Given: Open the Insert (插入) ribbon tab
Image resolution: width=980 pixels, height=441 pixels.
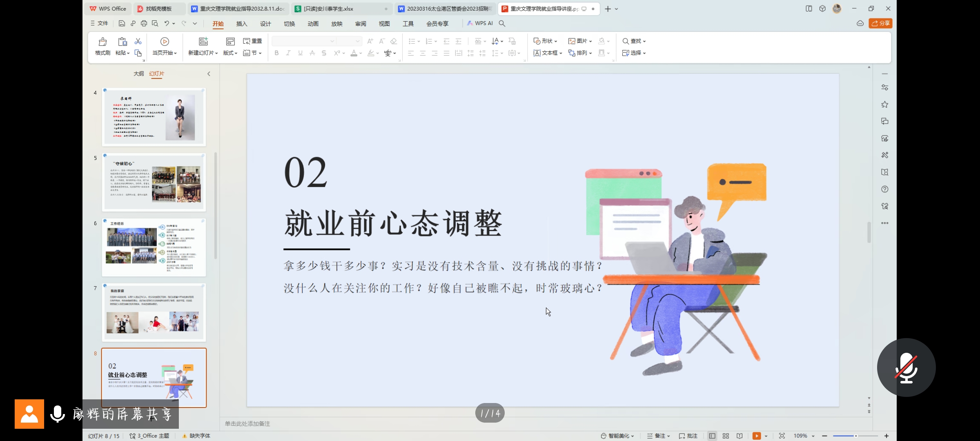Looking at the screenshot, I should coord(242,24).
